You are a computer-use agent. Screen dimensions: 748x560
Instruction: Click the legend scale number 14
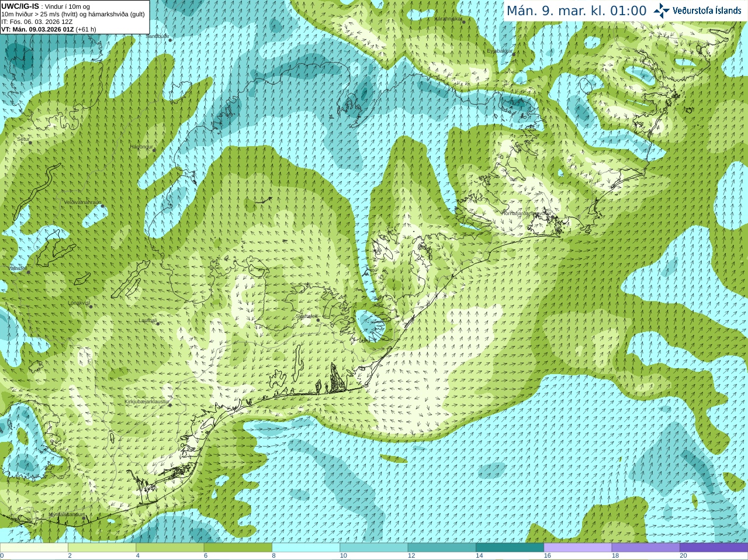coord(479,556)
